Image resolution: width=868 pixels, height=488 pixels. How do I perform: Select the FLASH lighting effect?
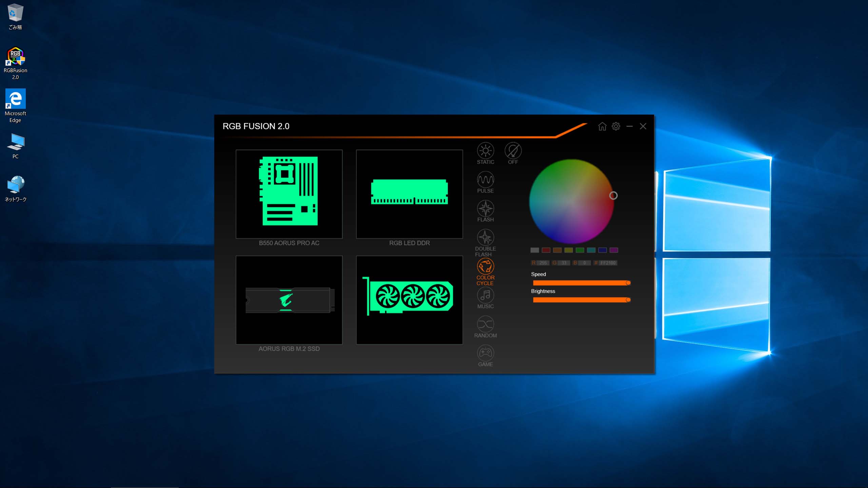tap(485, 208)
